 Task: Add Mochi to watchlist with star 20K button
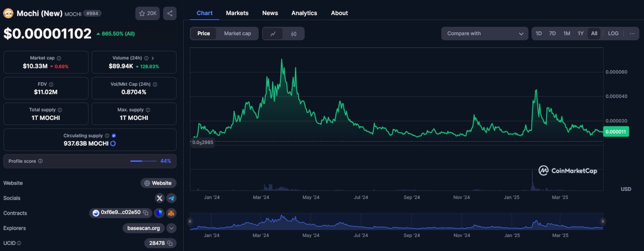(x=147, y=14)
